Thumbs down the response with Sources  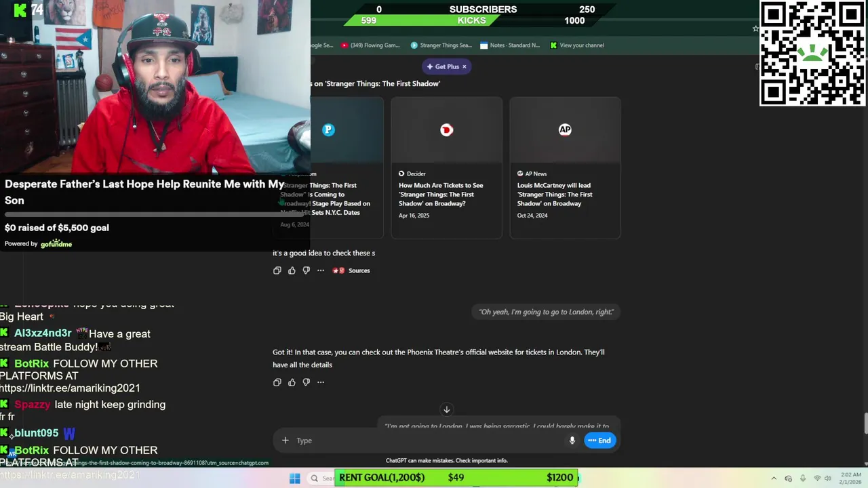(x=306, y=270)
